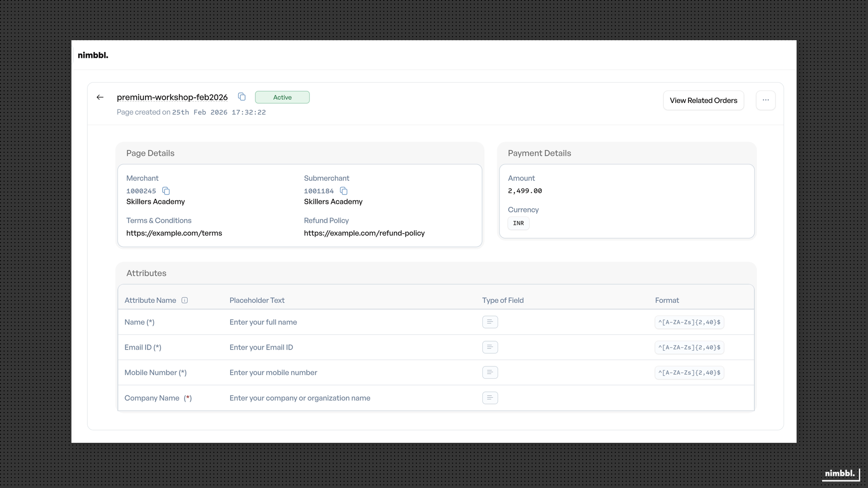
Task: Copy the Submerchant ID 1001184
Action: point(344,191)
